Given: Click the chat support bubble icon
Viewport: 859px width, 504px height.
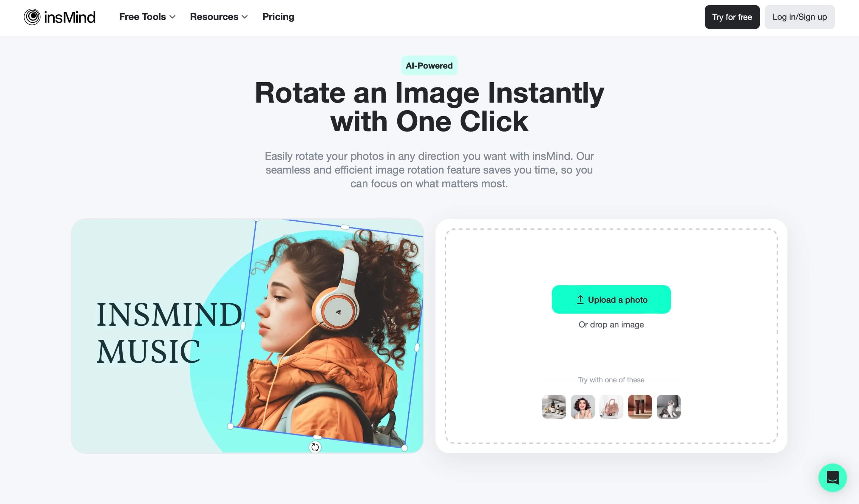Looking at the screenshot, I should 833,477.
